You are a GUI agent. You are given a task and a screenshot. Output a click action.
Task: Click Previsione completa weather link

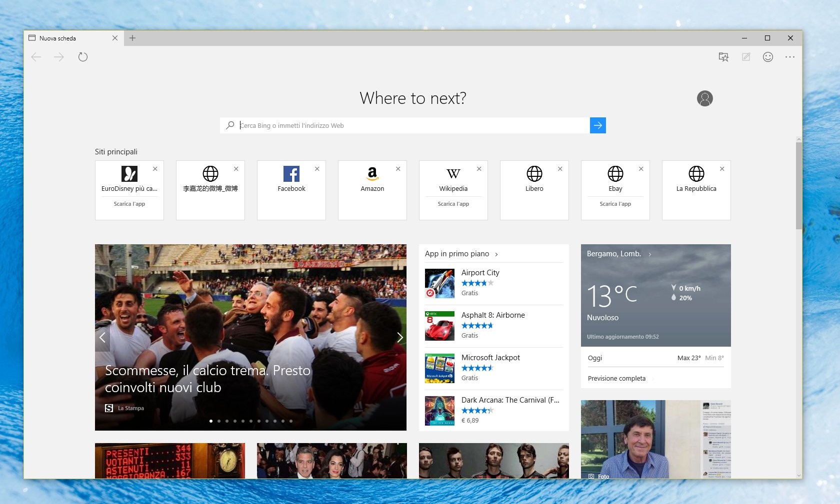click(x=616, y=379)
